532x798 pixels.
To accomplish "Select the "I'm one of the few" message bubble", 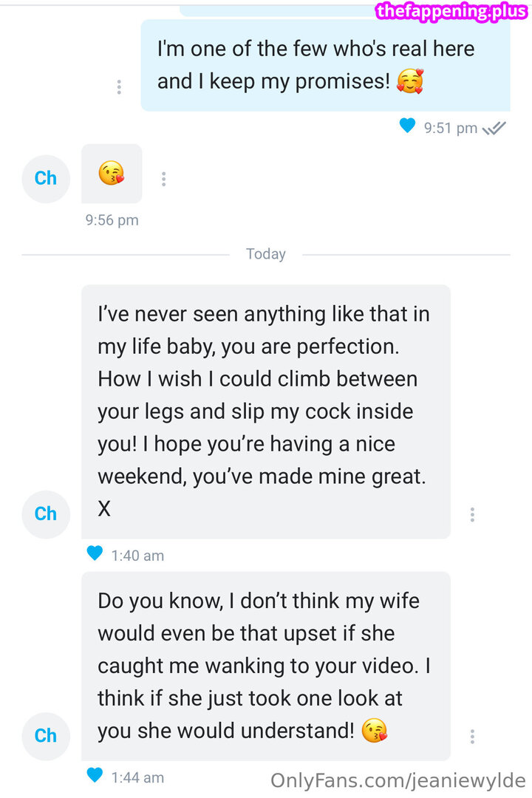I will click(325, 65).
